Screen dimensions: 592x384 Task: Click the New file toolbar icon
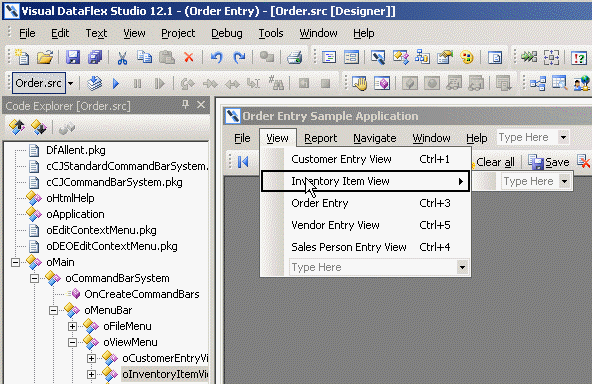(x=22, y=57)
